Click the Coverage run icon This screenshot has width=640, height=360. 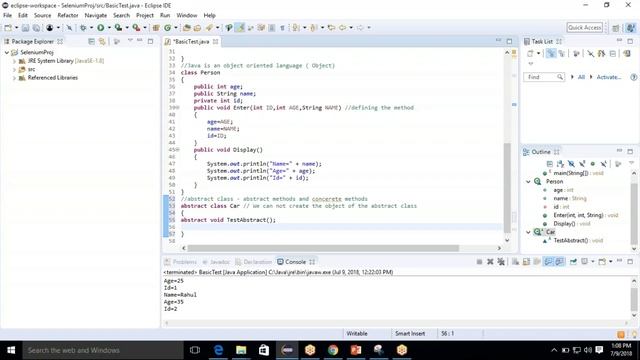point(118,28)
